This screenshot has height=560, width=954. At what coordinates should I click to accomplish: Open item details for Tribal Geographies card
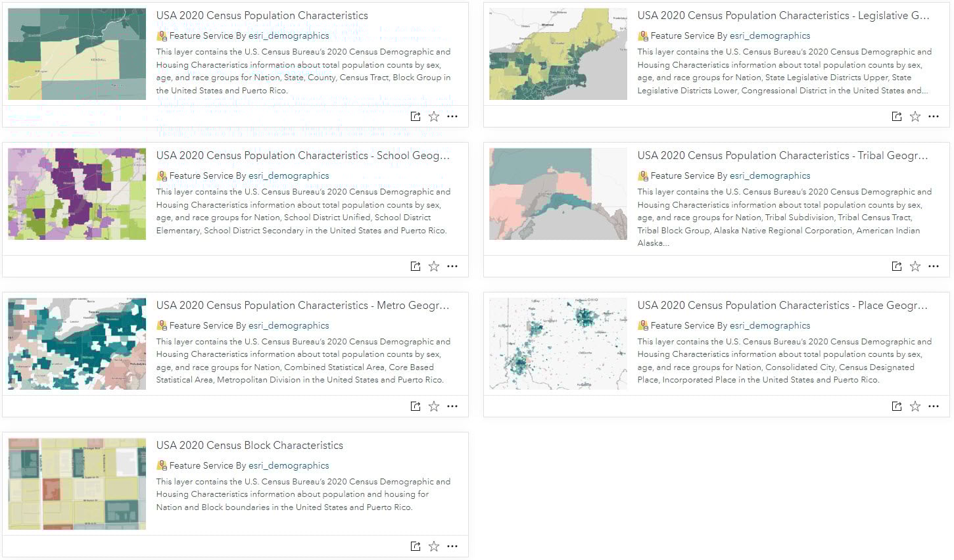tap(897, 266)
